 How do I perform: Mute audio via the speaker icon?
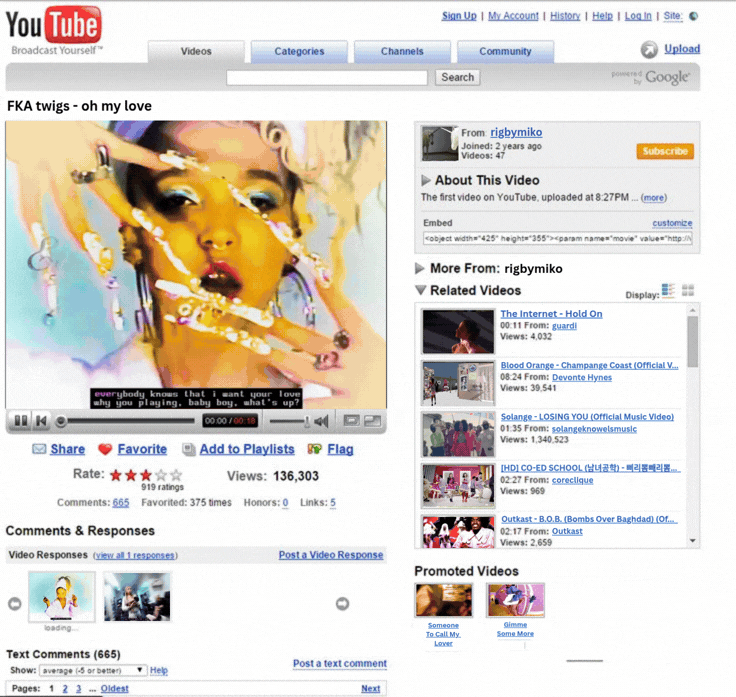click(x=322, y=421)
